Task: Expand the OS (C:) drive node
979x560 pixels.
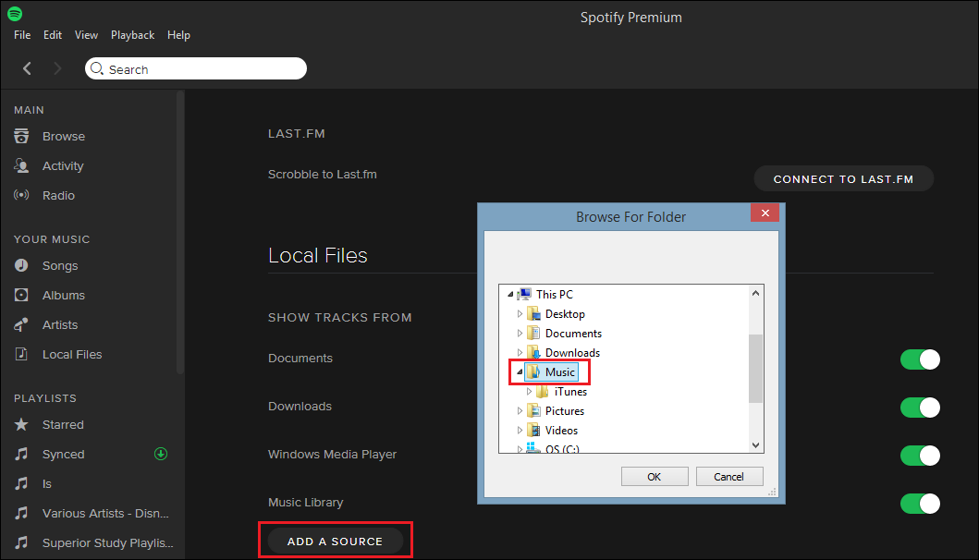Action: tap(520, 449)
